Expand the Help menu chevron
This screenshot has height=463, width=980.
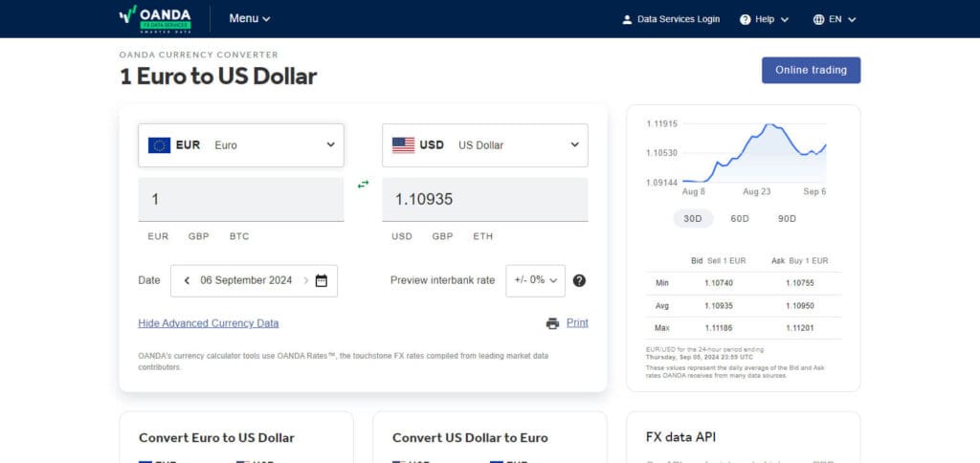[785, 20]
